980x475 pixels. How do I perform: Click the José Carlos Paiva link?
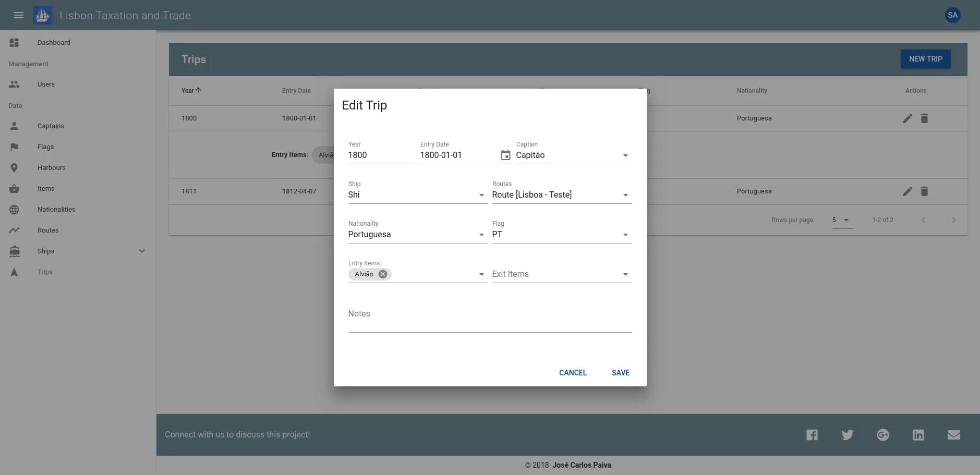tap(582, 465)
